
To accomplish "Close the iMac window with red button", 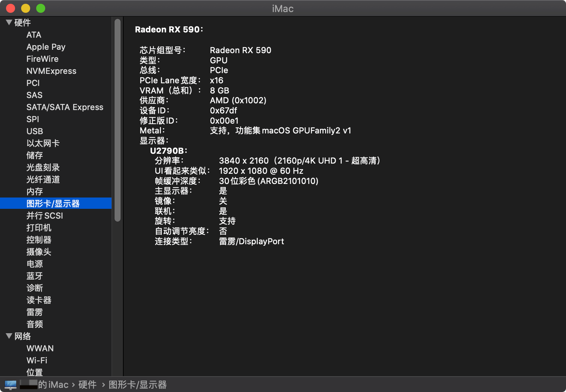I will (x=11, y=8).
